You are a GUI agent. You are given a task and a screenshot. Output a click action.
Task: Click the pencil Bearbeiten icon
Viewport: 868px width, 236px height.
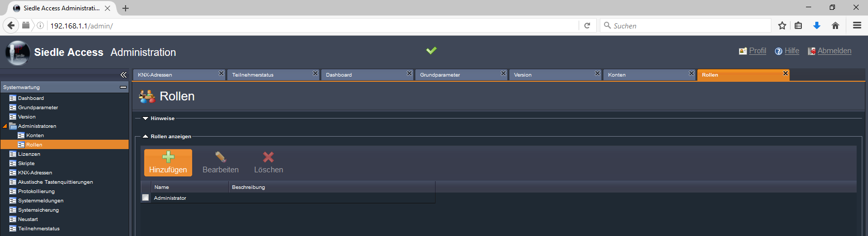pyautogui.click(x=221, y=157)
